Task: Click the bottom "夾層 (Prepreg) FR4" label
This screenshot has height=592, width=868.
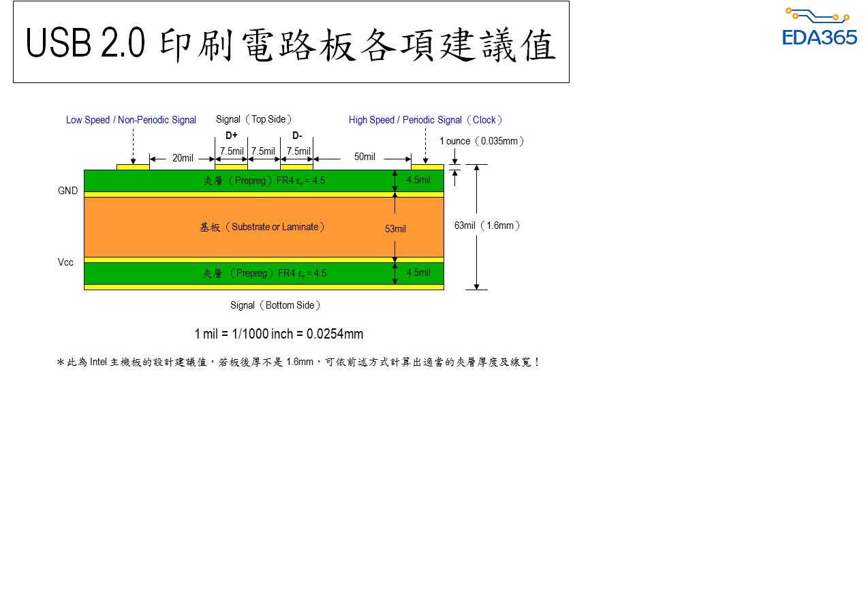Action: click(x=265, y=273)
